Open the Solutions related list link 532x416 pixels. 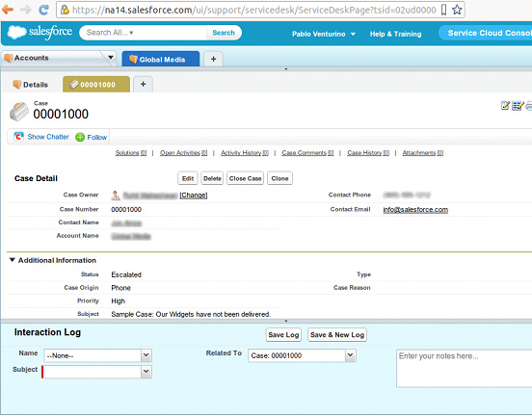(131, 153)
